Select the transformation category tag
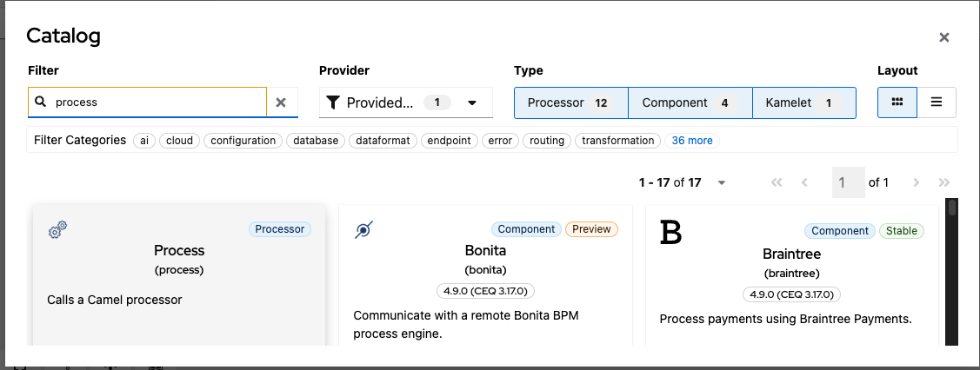Image resolution: width=980 pixels, height=370 pixels. click(x=618, y=141)
